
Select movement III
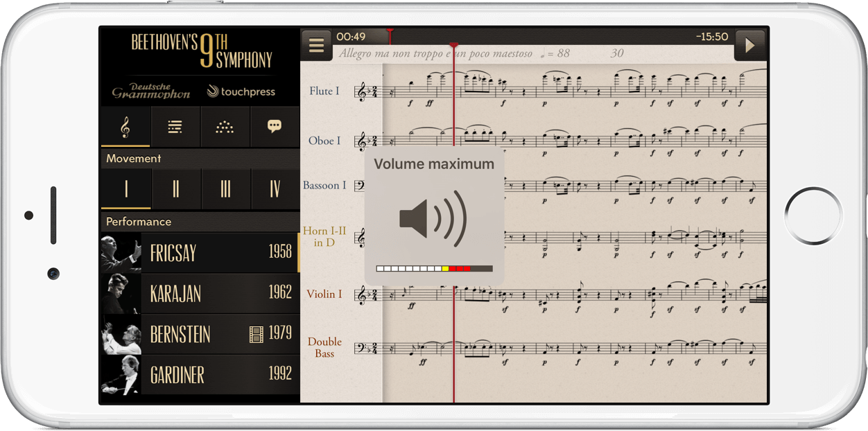point(226,188)
